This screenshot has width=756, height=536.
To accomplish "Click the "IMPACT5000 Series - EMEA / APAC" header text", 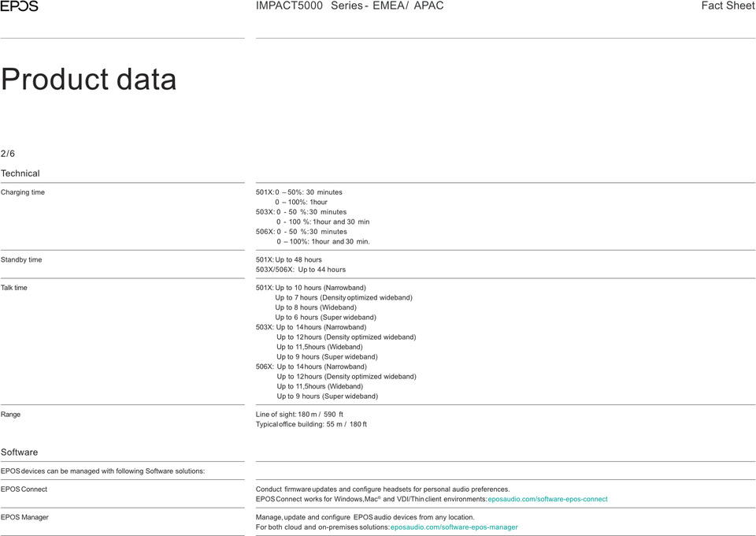I will (x=350, y=6).
